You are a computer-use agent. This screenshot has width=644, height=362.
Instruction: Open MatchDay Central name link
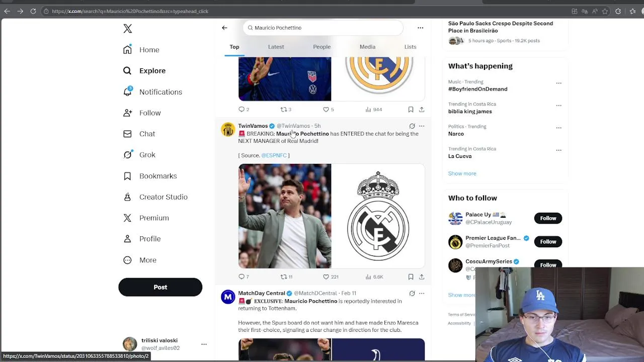click(261, 293)
